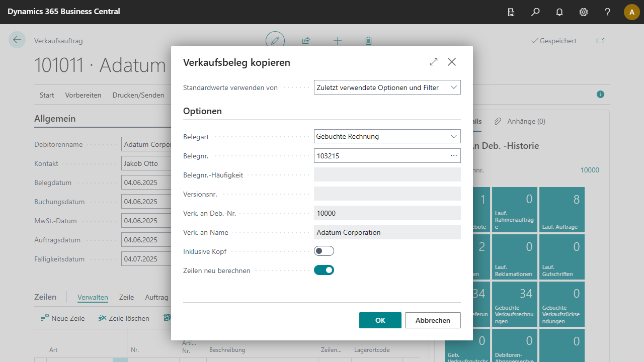The height and width of the screenshot is (362, 644).
Task: Open the Lauf. Aufträge tile
Action: [561, 210]
